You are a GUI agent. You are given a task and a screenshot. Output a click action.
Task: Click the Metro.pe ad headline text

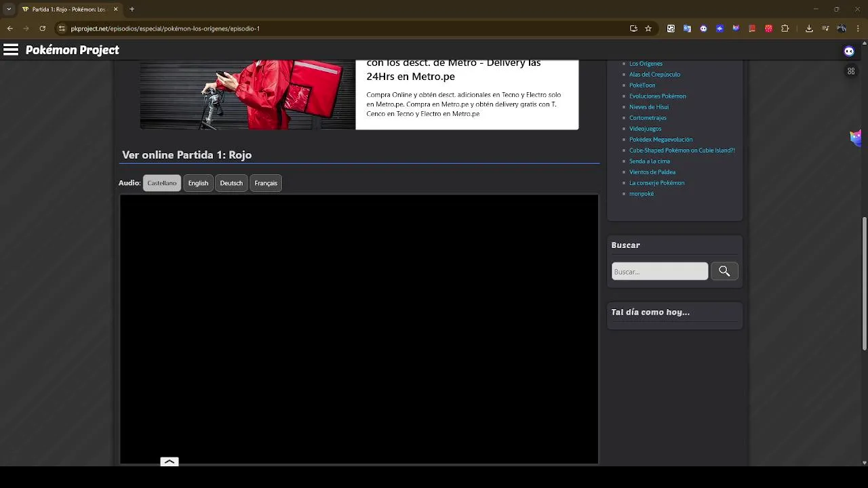[x=454, y=70]
